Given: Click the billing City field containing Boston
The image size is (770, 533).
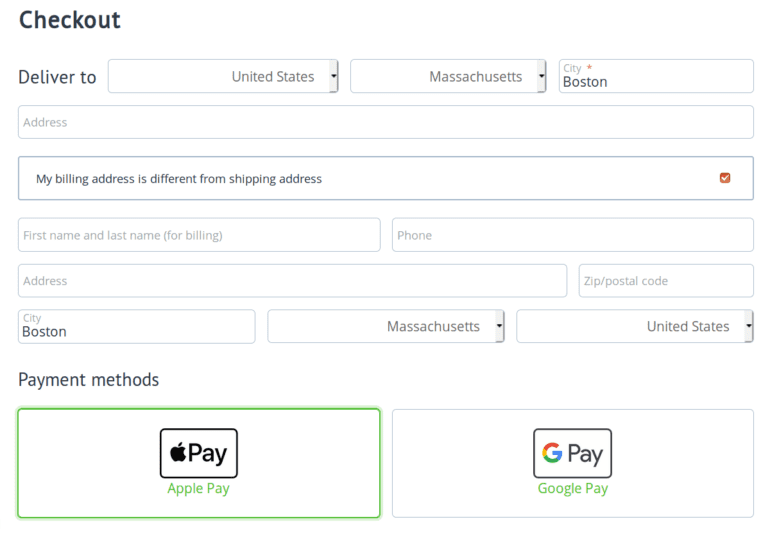Looking at the screenshot, I should pyautogui.click(x=136, y=327).
